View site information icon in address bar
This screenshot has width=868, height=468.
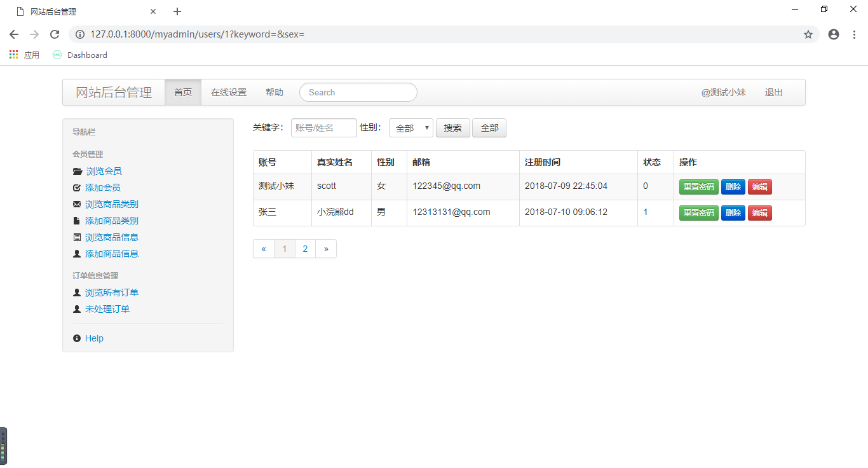click(x=80, y=34)
